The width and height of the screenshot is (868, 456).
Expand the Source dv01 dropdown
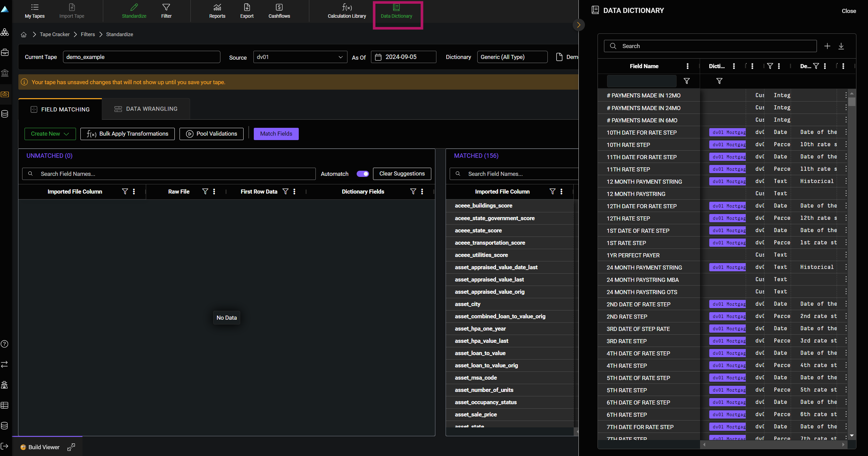pos(300,57)
